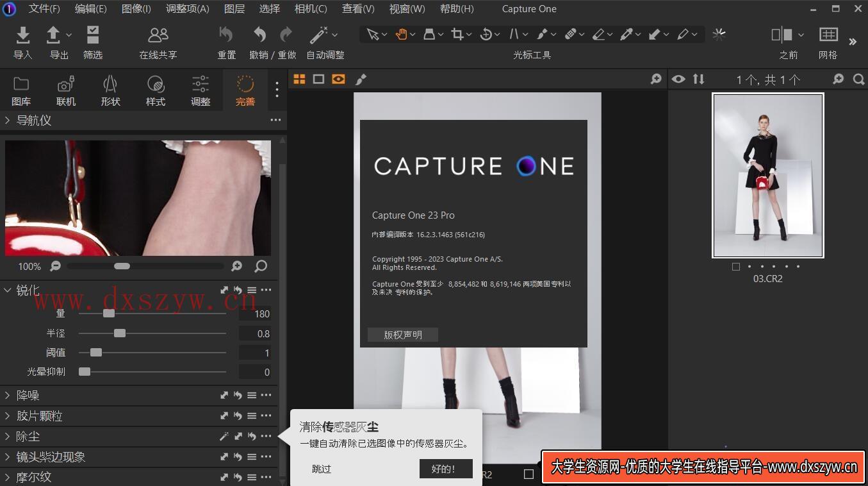Expand the 镜头紫边现象 panel

click(8, 457)
